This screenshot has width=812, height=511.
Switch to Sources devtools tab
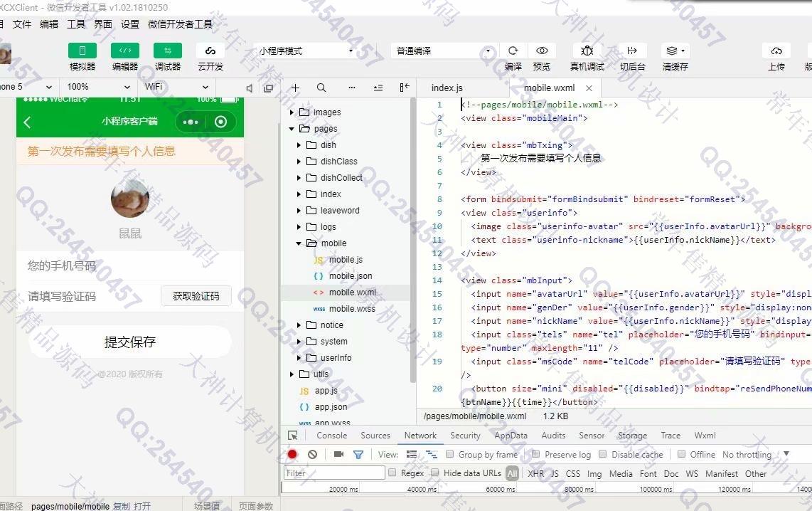pyautogui.click(x=375, y=436)
